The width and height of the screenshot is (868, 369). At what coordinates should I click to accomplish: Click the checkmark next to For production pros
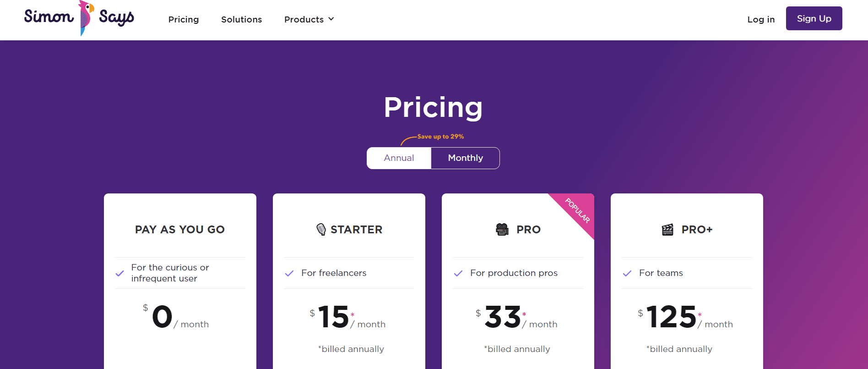[x=458, y=273]
